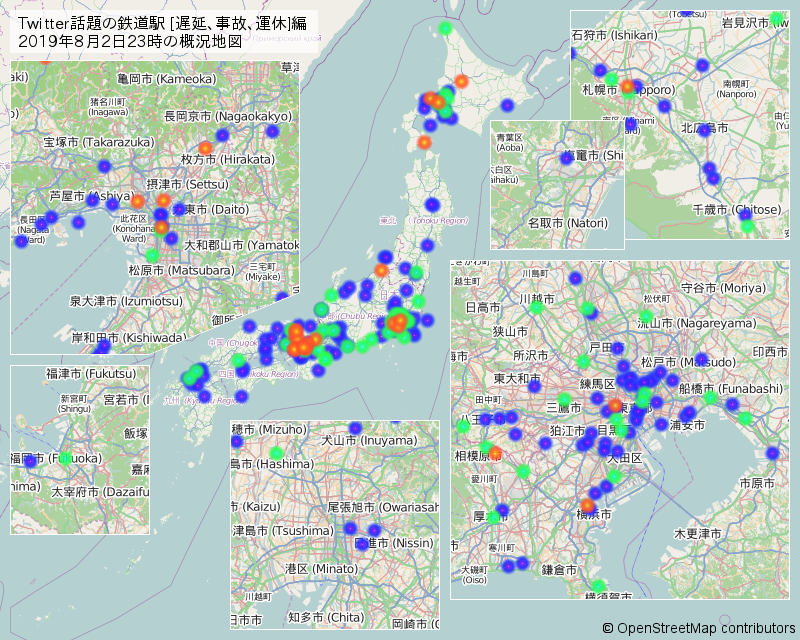The image size is (800, 640).
Task: Click the '浦安市' label
Action: (x=687, y=425)
